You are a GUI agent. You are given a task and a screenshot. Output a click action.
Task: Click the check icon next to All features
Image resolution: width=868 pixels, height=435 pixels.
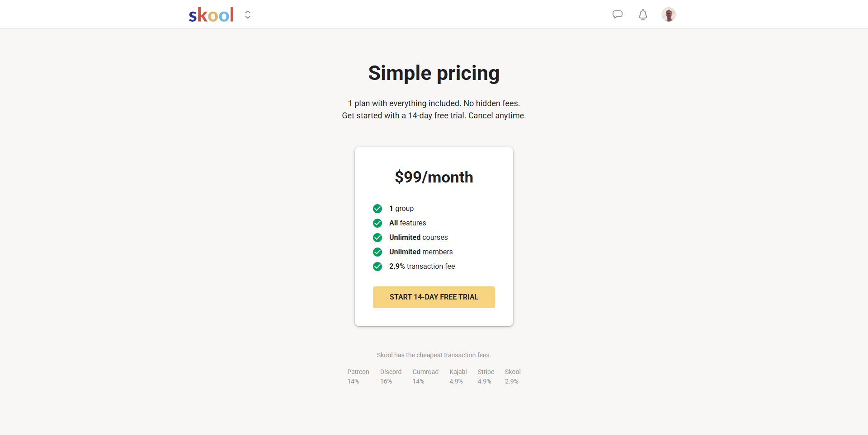point(377,223)
